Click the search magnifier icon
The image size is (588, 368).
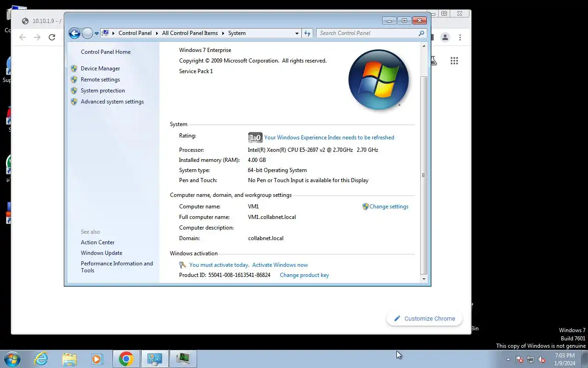click(421, 33)
